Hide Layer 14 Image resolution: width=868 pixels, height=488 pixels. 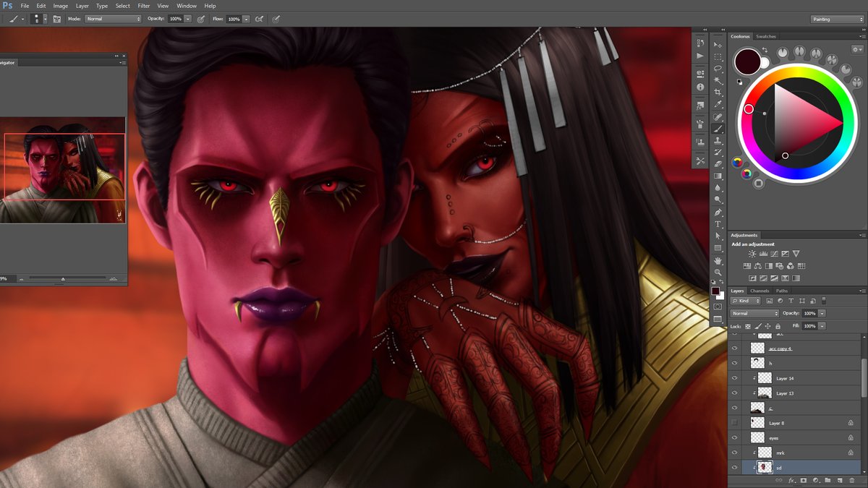pos(734,378)
